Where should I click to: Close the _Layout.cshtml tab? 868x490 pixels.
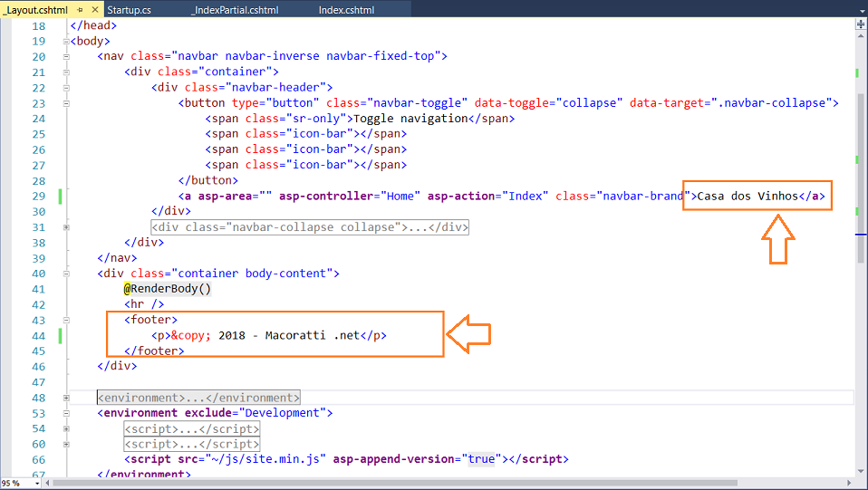pyautogui.click(x=94, y=9)
